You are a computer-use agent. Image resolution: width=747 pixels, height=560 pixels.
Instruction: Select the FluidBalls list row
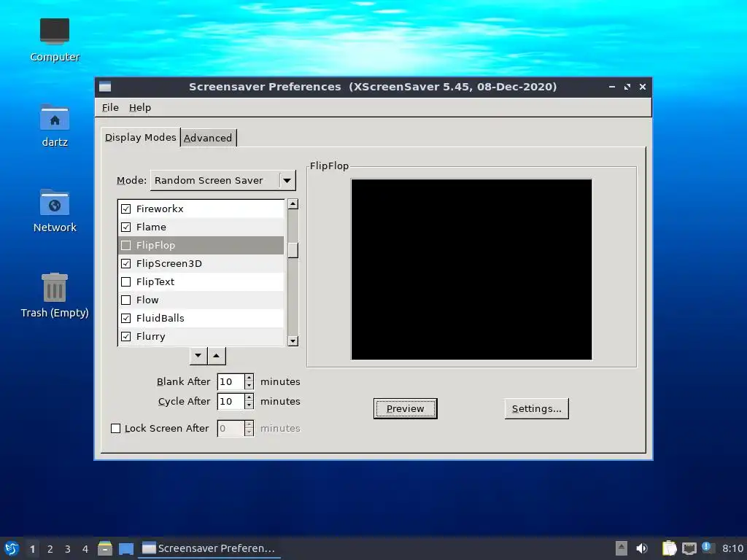pyautogui.click(x=201, y=318)
